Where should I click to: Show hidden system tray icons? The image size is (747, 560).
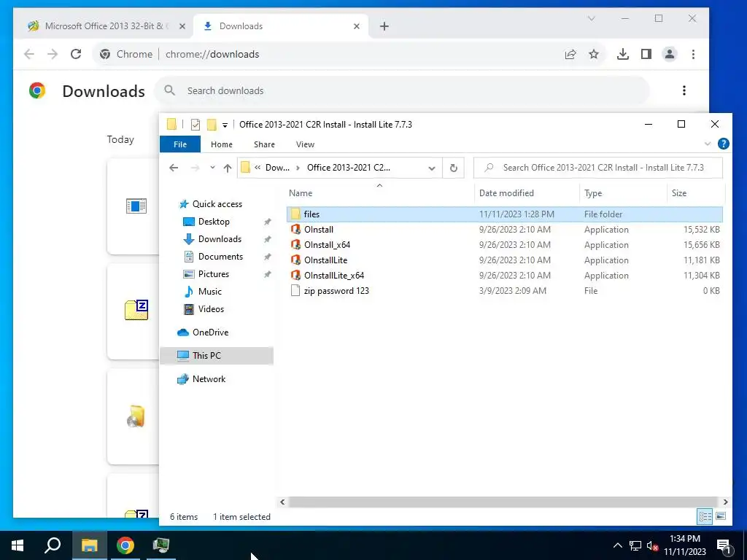click(617, 545)
